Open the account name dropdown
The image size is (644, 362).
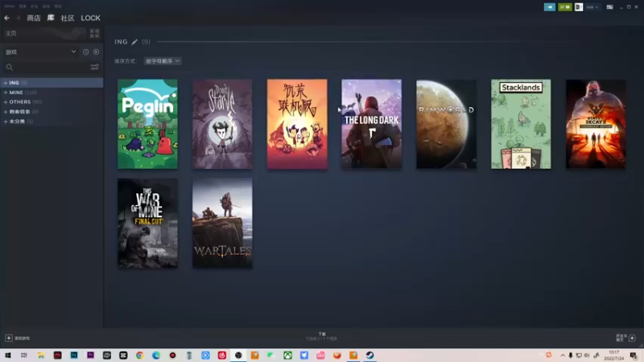[592, 7]
